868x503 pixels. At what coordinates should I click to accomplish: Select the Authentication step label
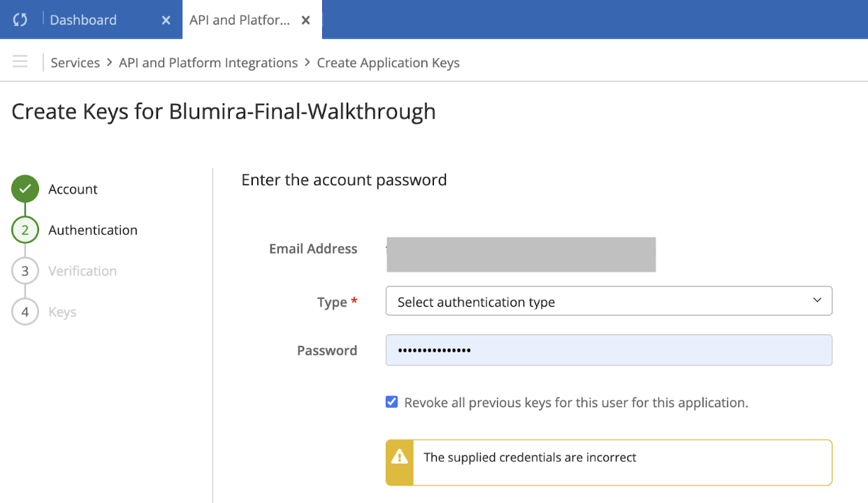coord(93,230)
